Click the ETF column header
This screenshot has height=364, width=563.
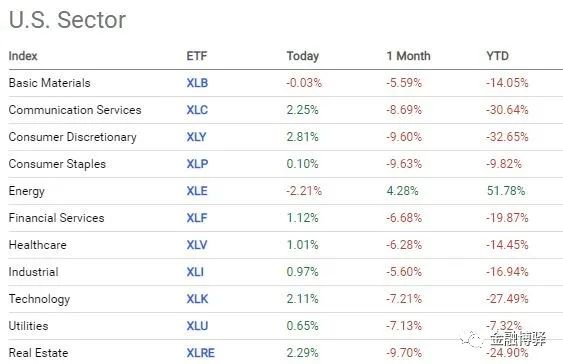tap(197, 56)
